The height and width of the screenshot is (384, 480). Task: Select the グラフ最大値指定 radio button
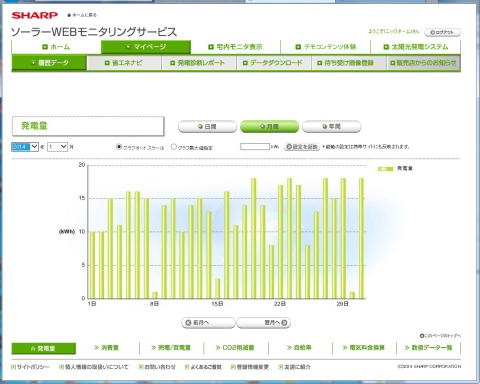click(174, 147)
